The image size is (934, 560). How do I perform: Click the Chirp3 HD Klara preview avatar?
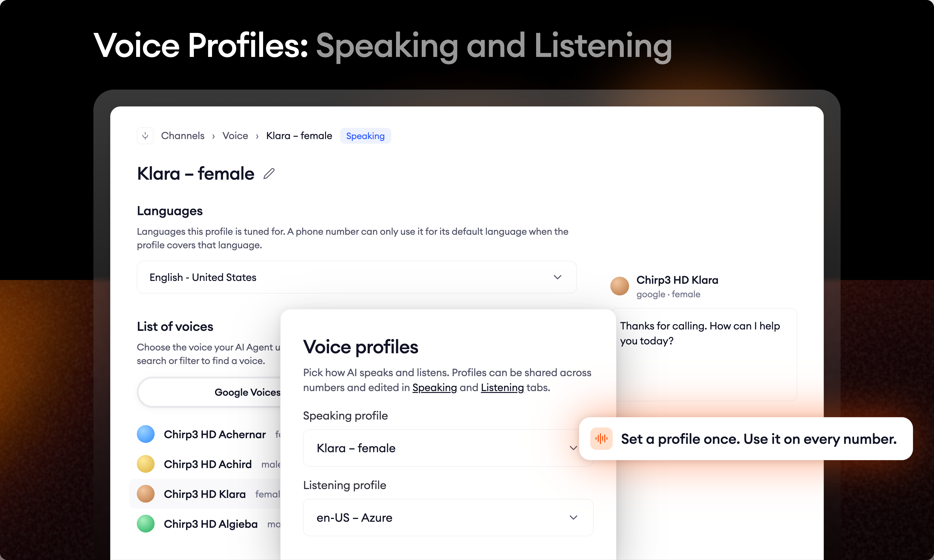(619, 286)
